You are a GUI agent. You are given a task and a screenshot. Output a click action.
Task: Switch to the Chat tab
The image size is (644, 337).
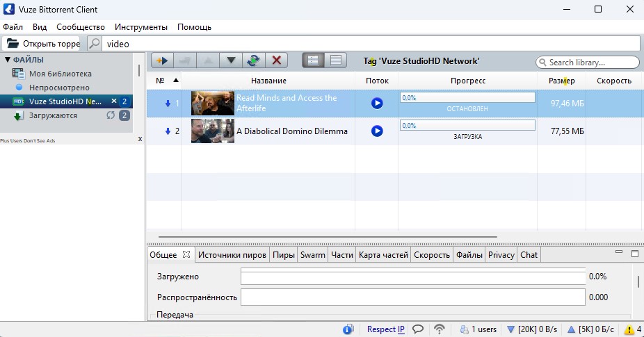[529, 255]
